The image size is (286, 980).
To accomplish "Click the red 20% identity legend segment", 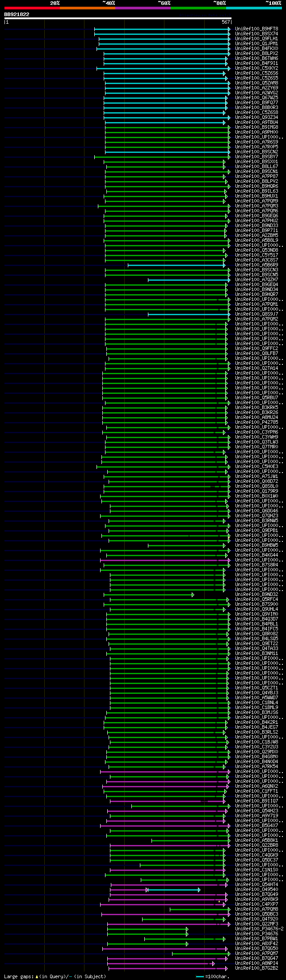I will point(32,8).
